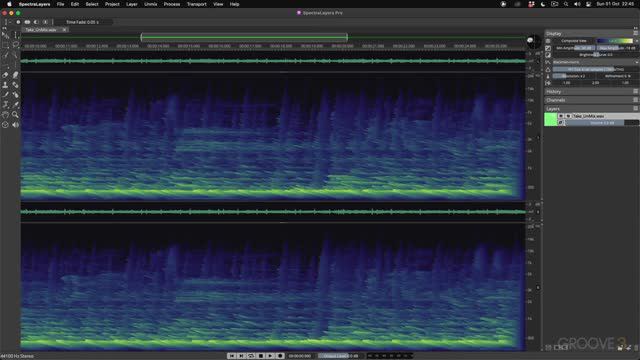Open the Layers panel options menu
This screenshot has width=640, height=360.
(x=636, y=109)
